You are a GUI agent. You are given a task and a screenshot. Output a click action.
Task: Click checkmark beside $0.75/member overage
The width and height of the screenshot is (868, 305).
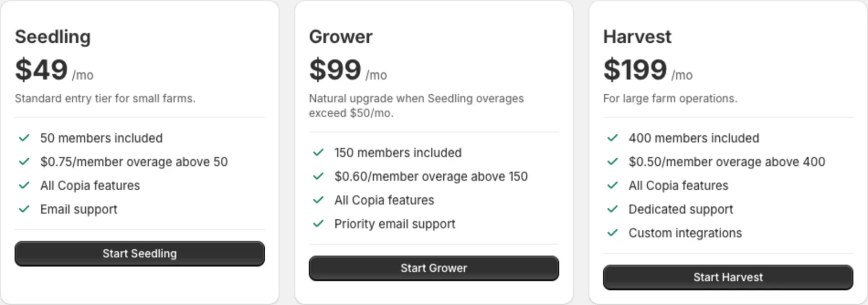click(24, 162)
